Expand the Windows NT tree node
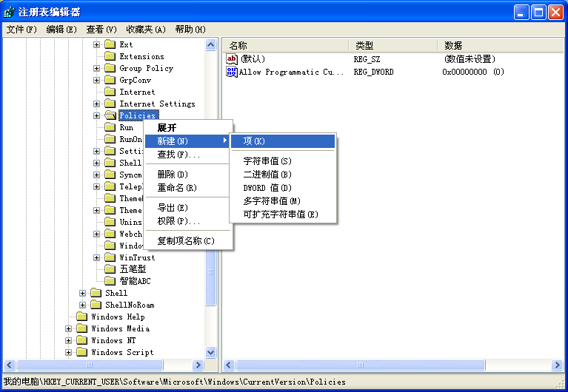 click(68, 341)
